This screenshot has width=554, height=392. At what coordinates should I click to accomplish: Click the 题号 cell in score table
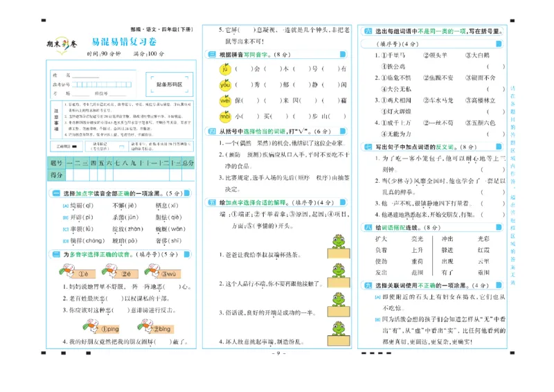coord(56,163)
